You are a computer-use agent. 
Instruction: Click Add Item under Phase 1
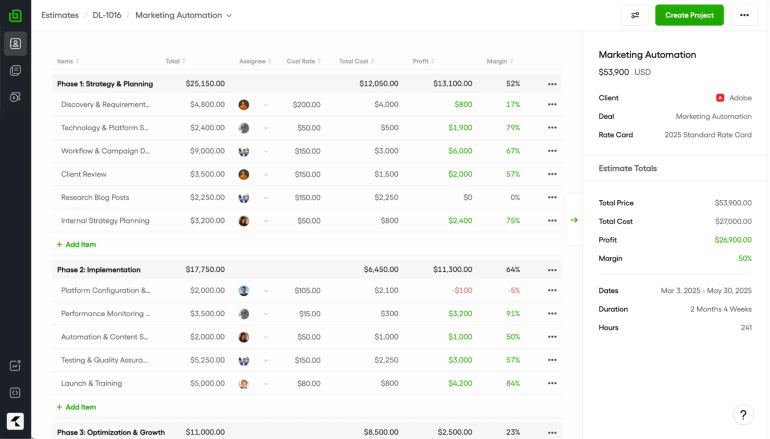tap(76, 245)
